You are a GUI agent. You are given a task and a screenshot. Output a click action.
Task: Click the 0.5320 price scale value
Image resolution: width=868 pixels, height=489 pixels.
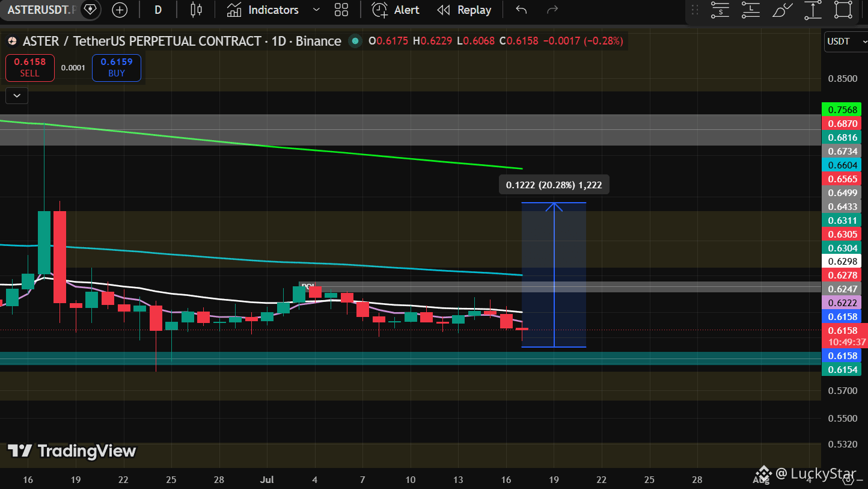[x=842, y=444]
